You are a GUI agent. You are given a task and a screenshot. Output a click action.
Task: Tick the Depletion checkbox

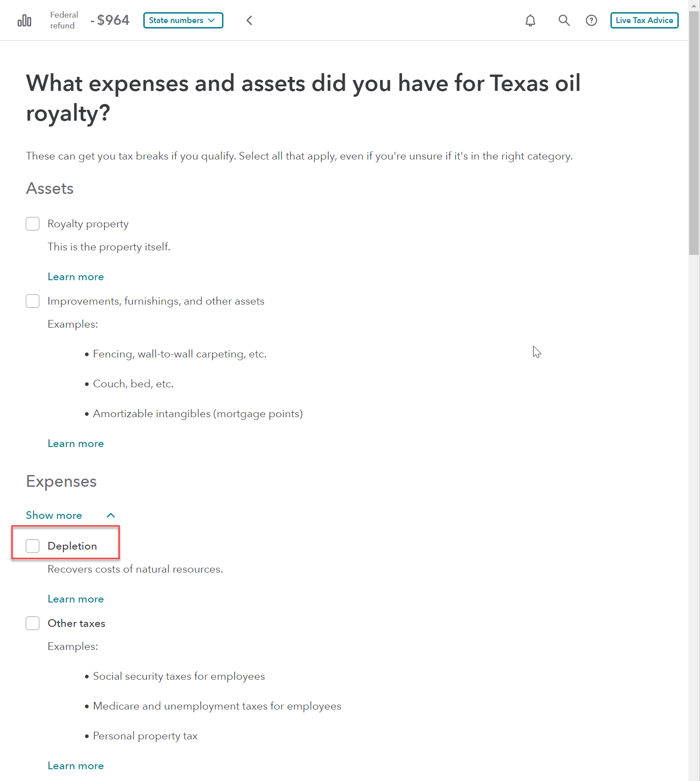(33, 546)
